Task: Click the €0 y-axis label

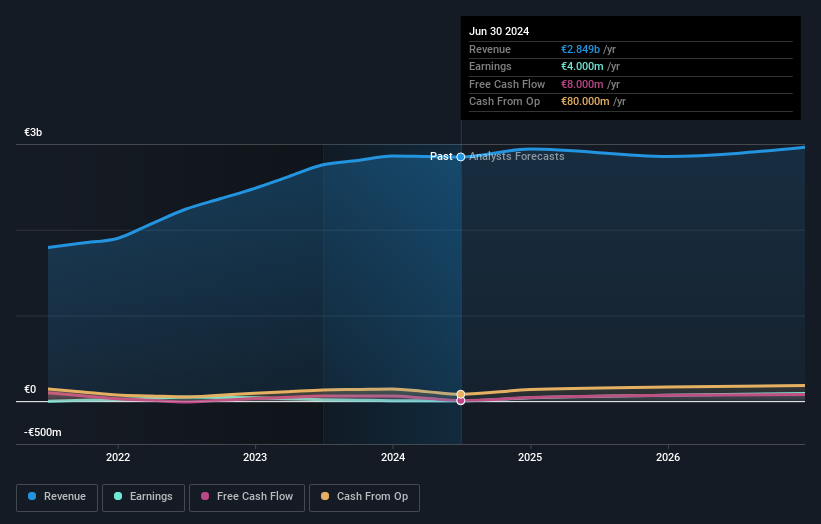Action: [30, 389]
